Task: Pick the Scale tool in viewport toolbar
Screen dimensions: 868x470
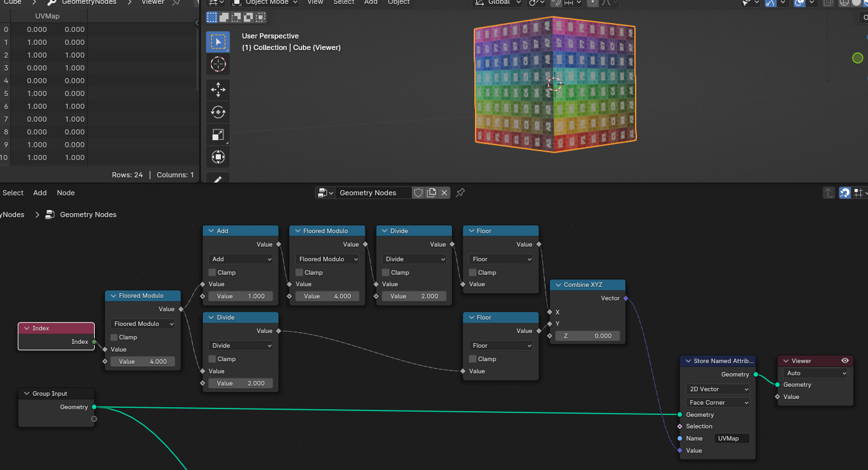Action: click(218, 134)
